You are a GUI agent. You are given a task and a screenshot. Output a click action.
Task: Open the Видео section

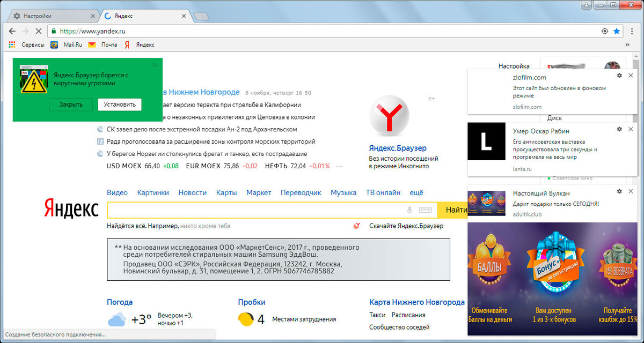click(x=117, y=192)
